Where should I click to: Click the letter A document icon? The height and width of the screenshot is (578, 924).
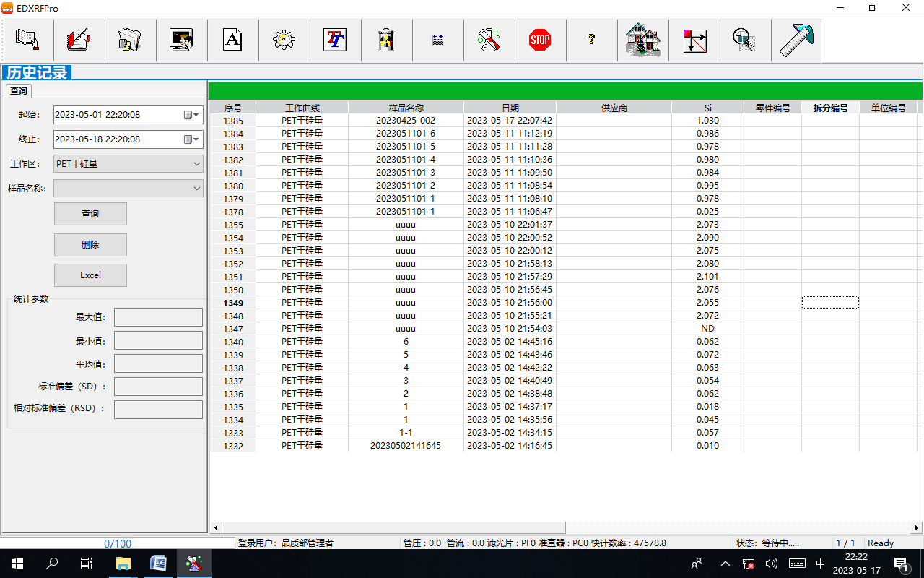pyautogui.click(x=232, y=40)
